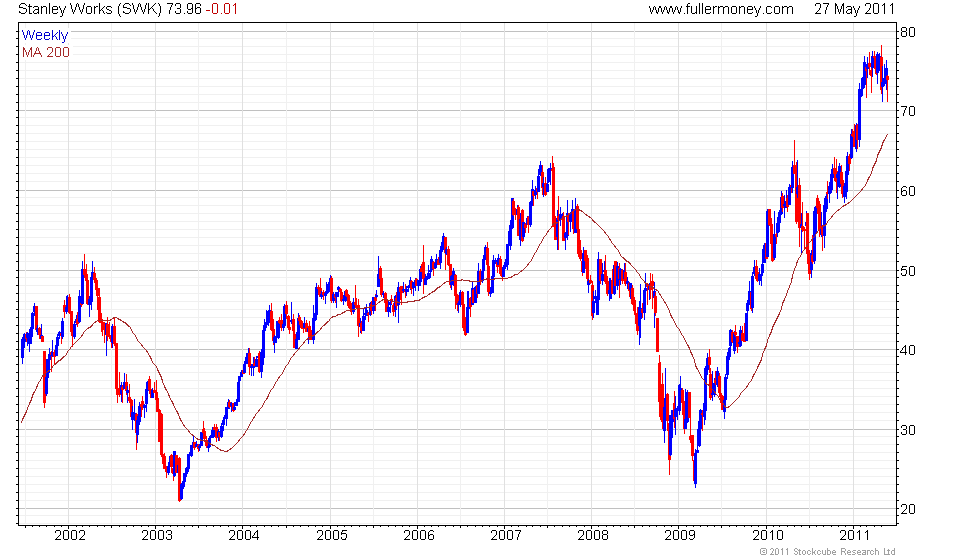Click the 27 May 2011 date
980x560 pixels.
854,9
